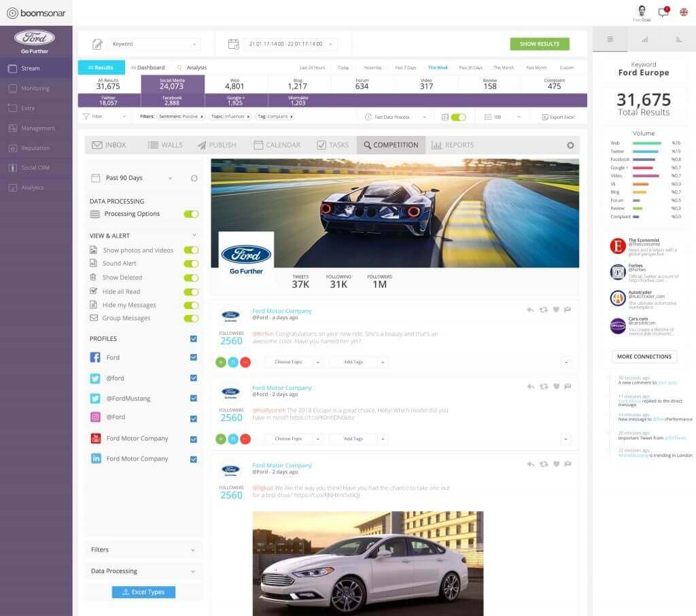Click the Twitter volume bar
The image size is (696, 616).
pos(646,151)
